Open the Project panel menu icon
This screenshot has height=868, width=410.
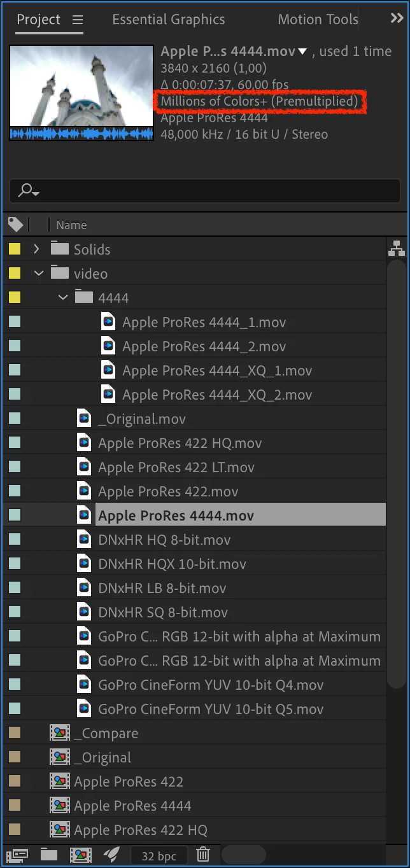78,20
